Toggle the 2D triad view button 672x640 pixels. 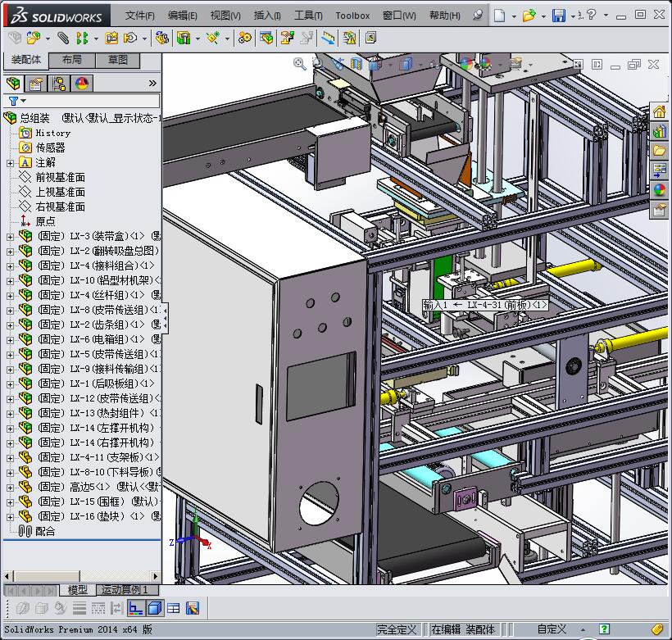(x=136, y=608)
